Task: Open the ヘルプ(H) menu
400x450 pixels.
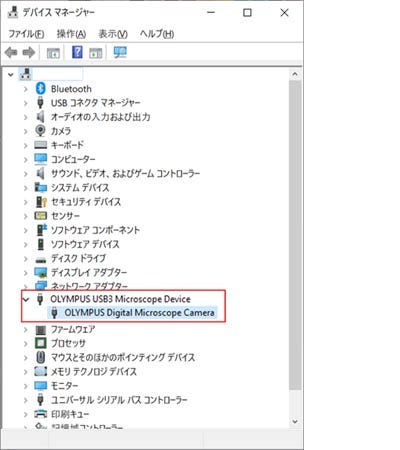Action: [x=157, y=34]
